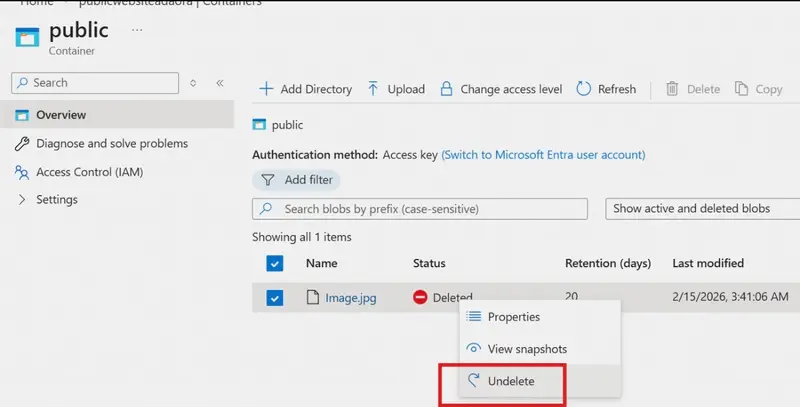
Task: Click the Search blobs by prefix field
Action: (420, 209)
